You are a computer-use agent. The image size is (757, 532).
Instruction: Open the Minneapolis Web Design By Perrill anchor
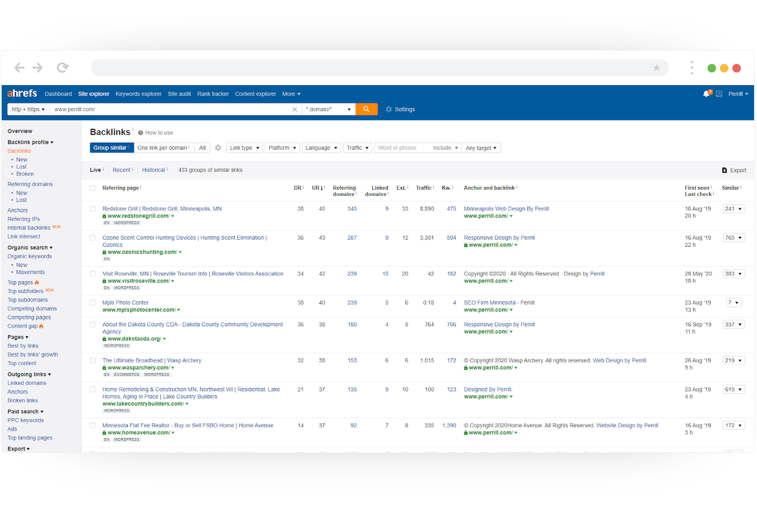coord(507,209)
